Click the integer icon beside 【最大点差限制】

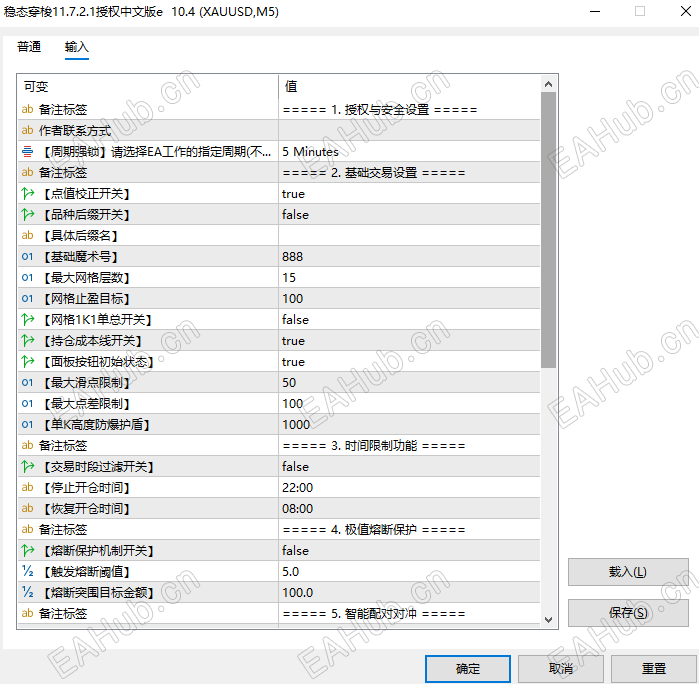pyautogui.click(x=27, y=404)
